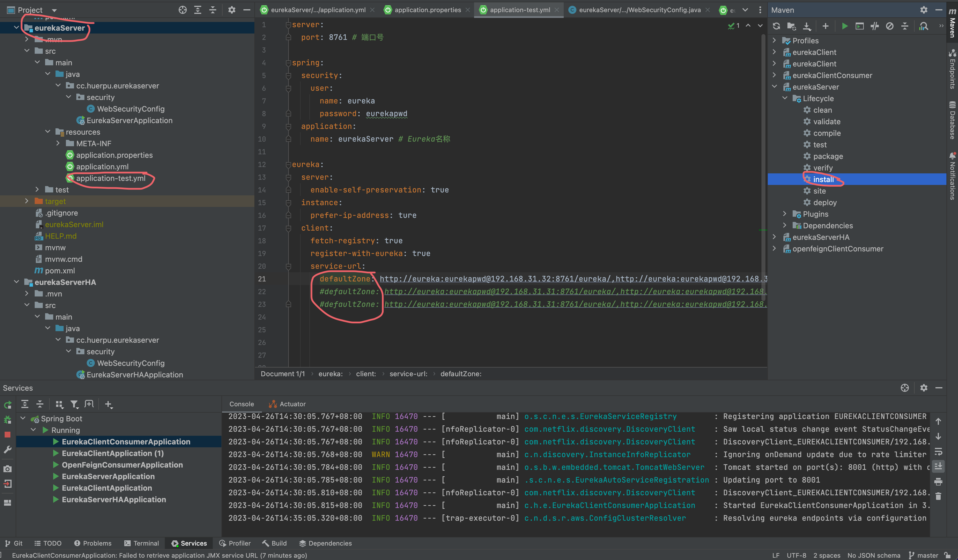Click 2 spaces indent widget
The height and width of the screenshot is (560, 958).
point(827,555)
